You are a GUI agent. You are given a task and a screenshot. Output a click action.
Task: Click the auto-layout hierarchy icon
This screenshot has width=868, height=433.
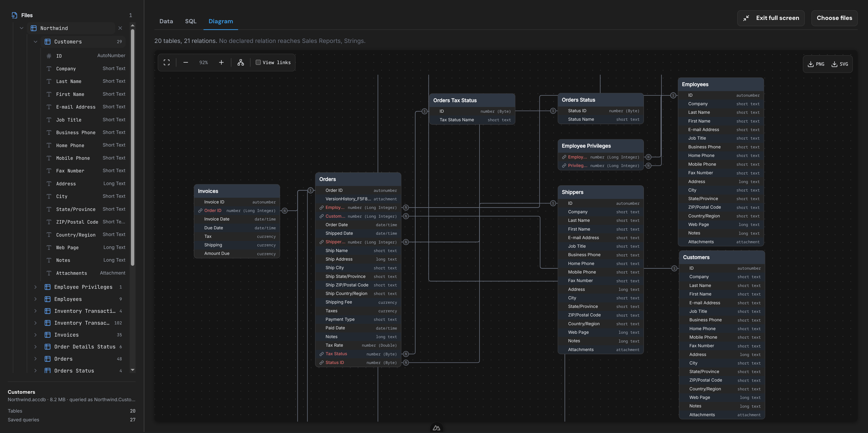(241, 62)
